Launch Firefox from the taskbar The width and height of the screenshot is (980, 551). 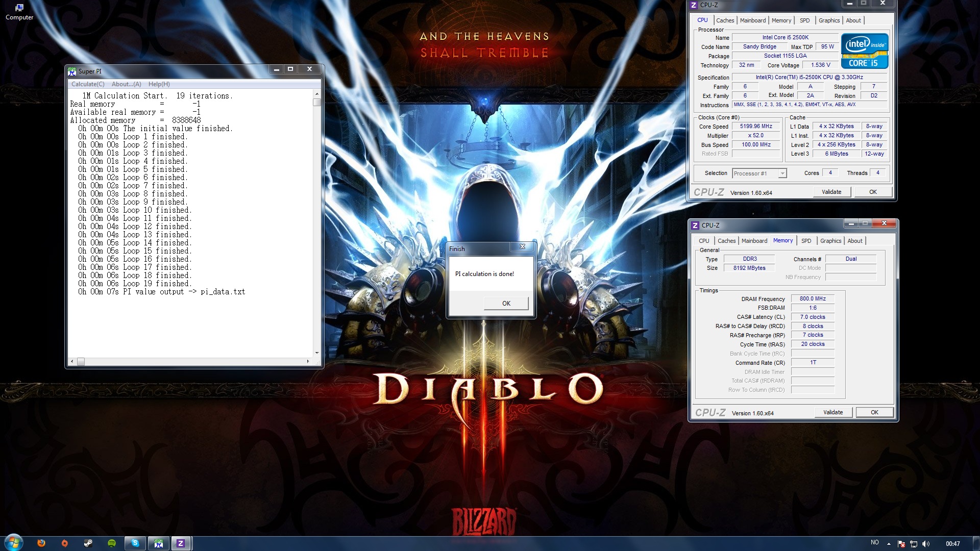pyautogui.click(x=41, y=543)
